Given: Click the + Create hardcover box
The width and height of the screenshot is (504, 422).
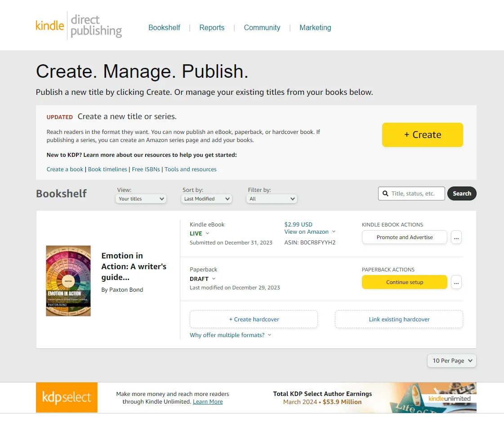Looking at the screenshot, I should 254,319.
